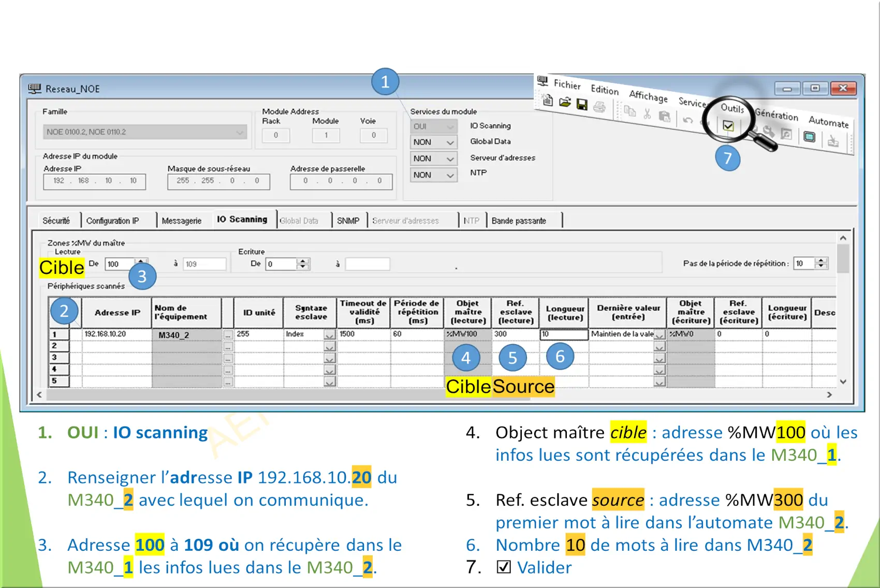Click the network icon left of Fichier

pos(542,80)
